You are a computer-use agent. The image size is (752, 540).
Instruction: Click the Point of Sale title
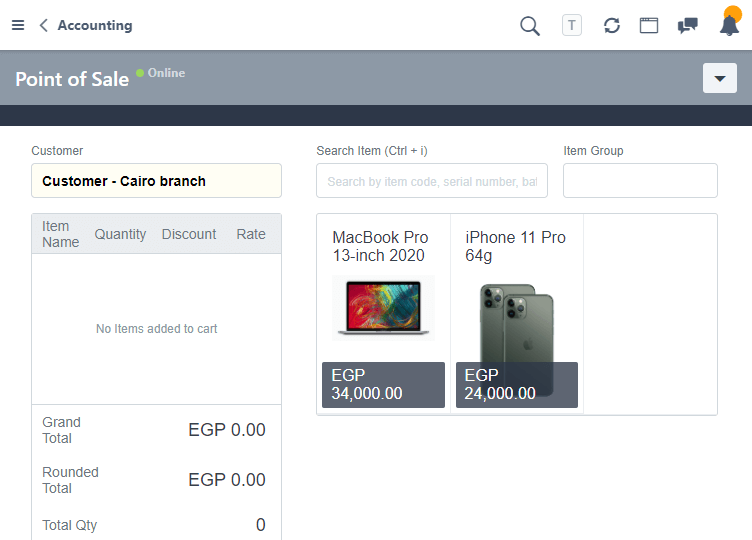coord(72,79)
